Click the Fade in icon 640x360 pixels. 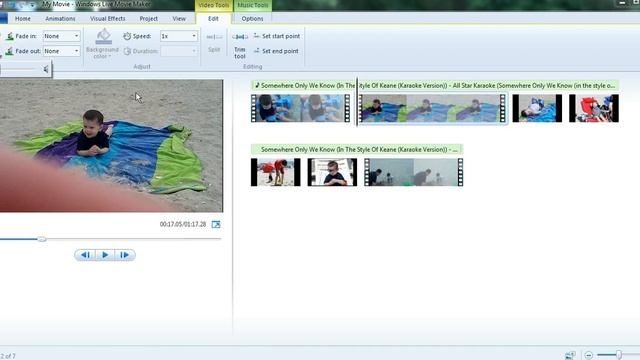(10, 36)
